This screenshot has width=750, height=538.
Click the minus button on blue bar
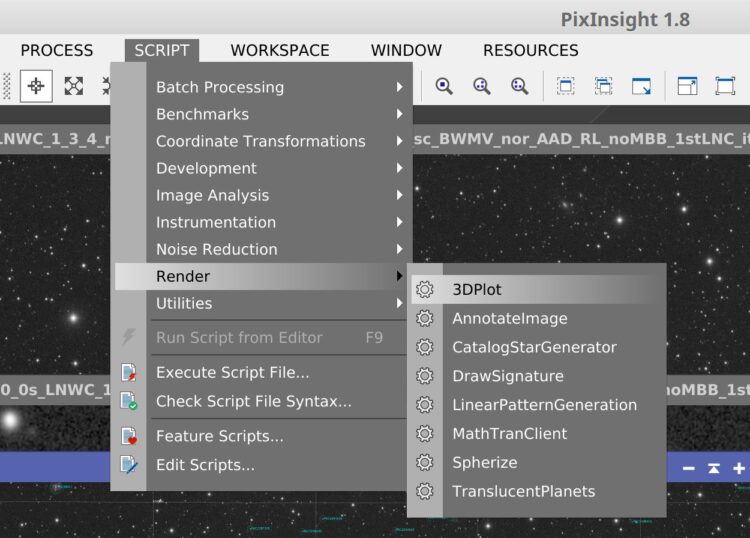pyautogui.click(x=689, y=468)
